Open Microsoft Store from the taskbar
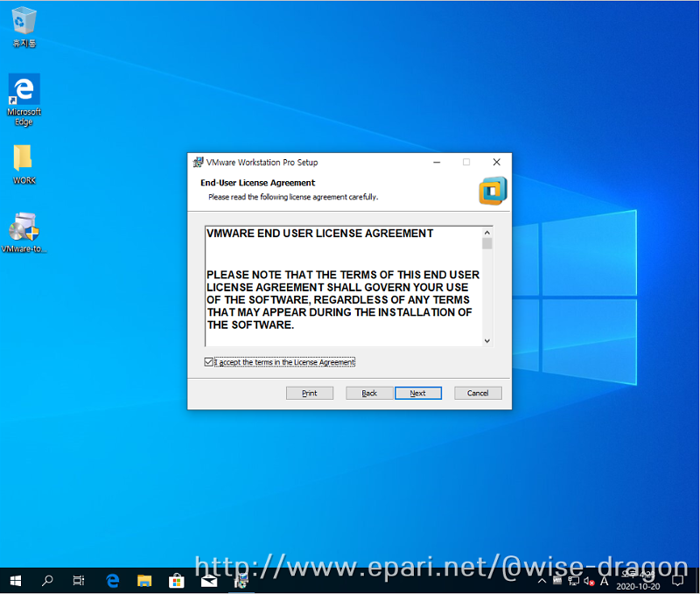Image resolution: width=700 pixels, height=594 pixels. (177, 581)
